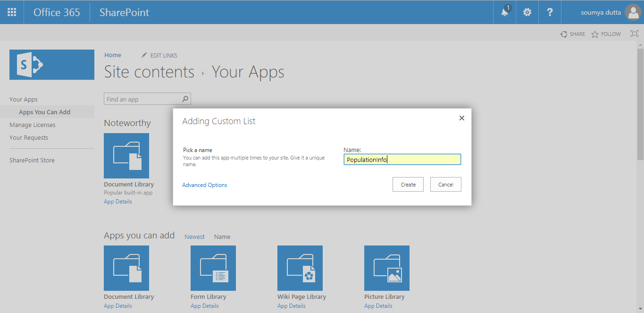This screenshot has width=644, height=313.
Task: Enable focus mode with the expand icon
Action: tap(634, 34)
